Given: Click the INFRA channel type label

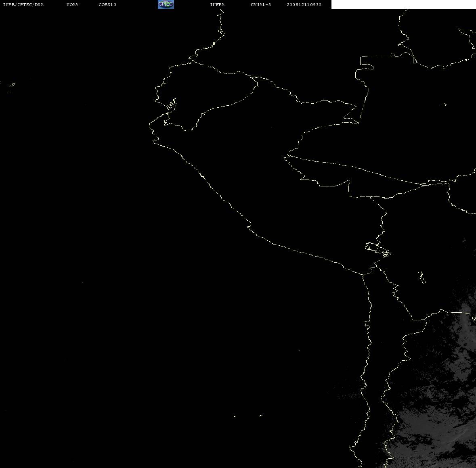Looking at the screenshot, I should point(217,4).
